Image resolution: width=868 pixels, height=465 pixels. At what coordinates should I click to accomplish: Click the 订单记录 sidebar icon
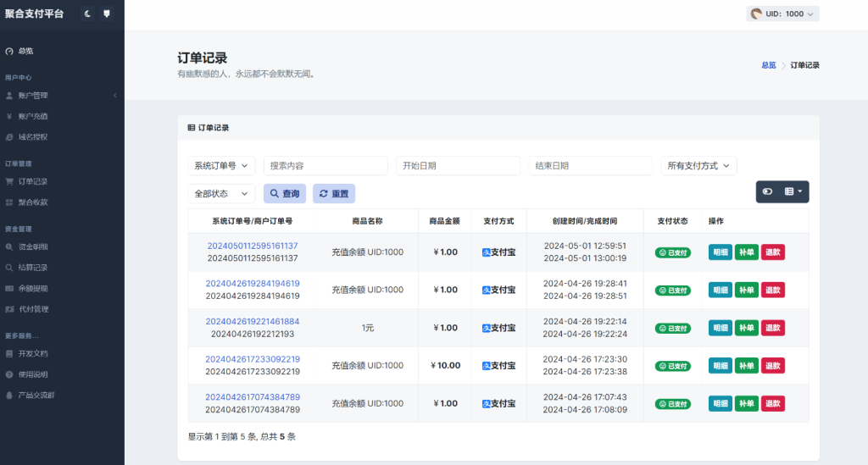click(8, 181)
